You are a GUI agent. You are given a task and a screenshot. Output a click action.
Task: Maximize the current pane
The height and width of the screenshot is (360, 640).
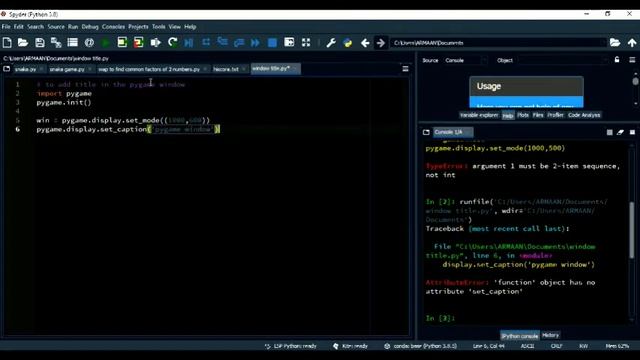pyautogui.click(x=289, y=42)
